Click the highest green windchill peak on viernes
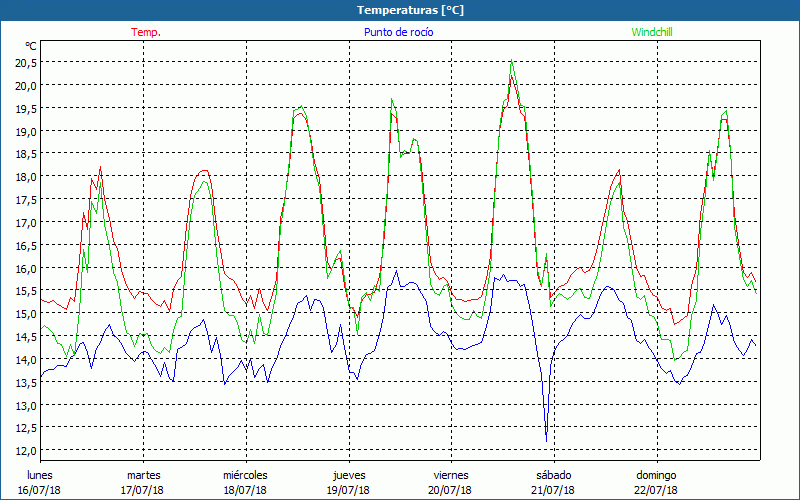800x500 pixels. pos(511,60)
